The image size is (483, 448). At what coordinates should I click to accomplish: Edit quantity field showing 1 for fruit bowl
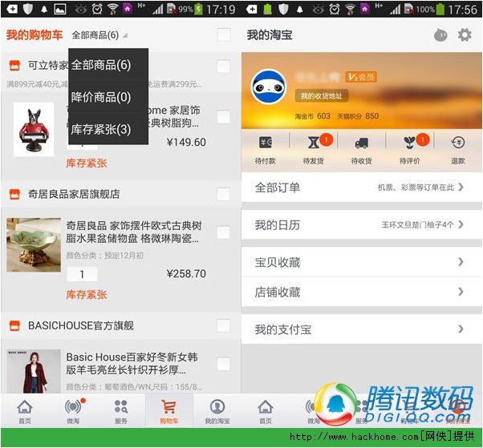point(82,274)
